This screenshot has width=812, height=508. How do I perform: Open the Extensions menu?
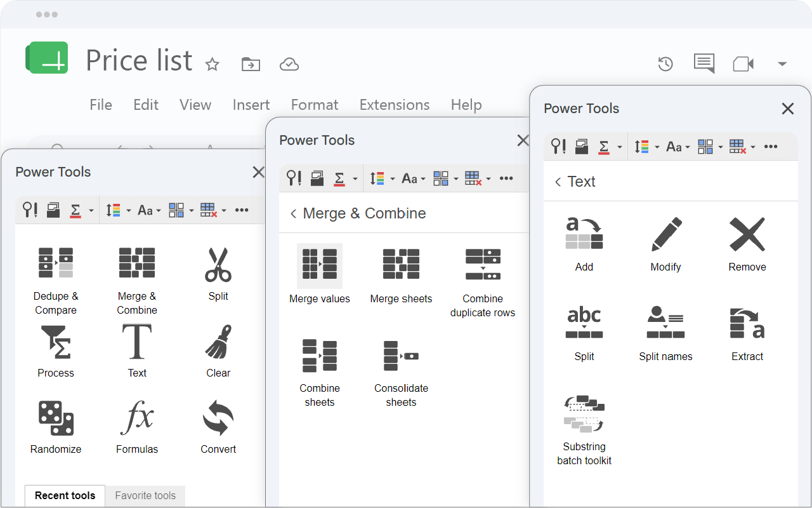395,105
